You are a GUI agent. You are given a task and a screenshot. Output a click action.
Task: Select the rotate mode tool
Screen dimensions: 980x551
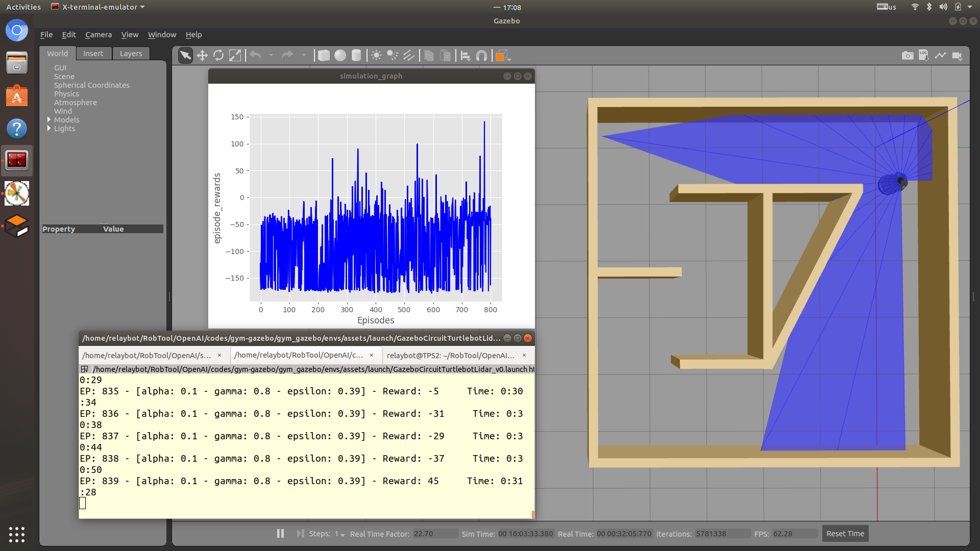coord(218,56)
